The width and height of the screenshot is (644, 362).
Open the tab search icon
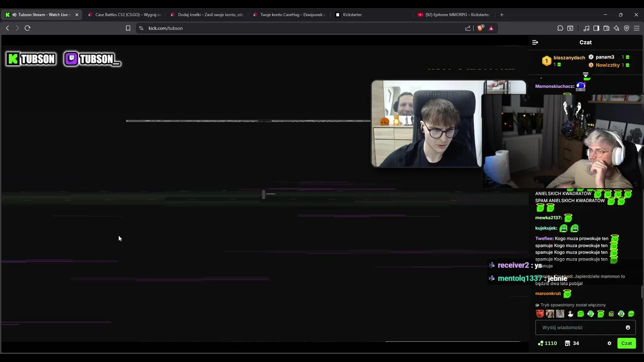coord(570,28)
